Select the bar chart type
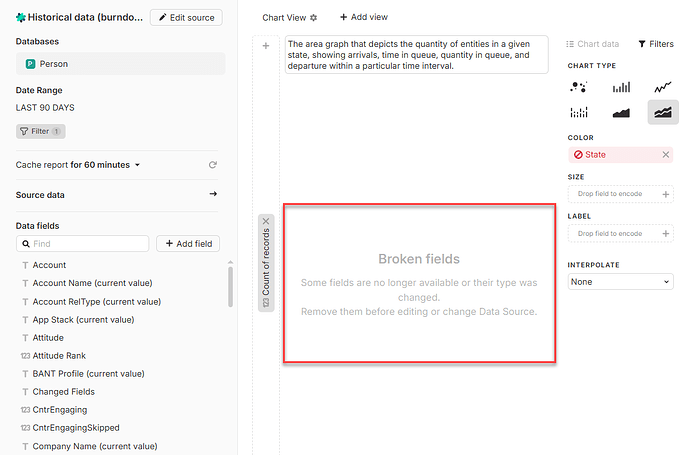 tap(621, 87)
